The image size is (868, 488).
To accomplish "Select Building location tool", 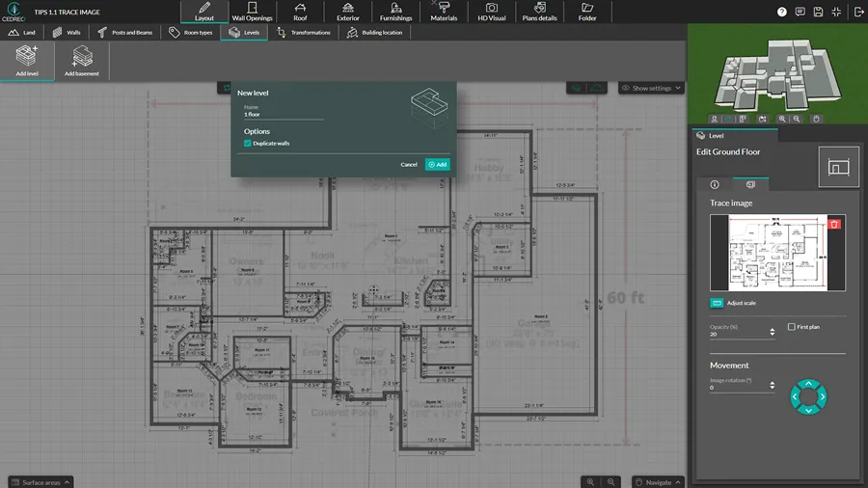I will point(375,33).
